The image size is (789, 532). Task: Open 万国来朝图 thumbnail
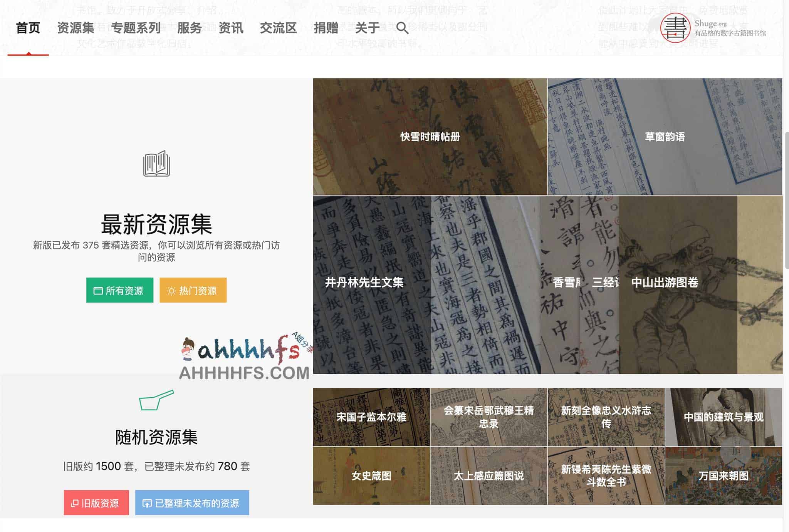tap(724, 476)
